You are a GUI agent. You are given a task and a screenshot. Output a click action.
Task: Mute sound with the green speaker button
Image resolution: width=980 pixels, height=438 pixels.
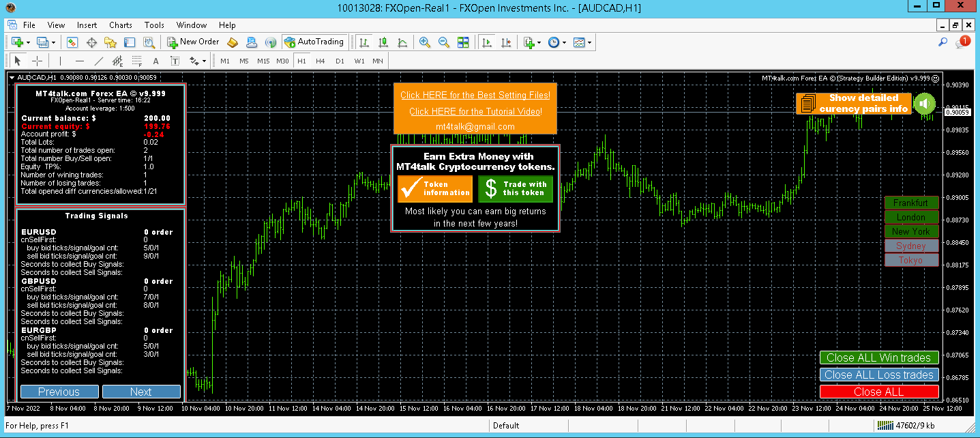coord(925,104)
